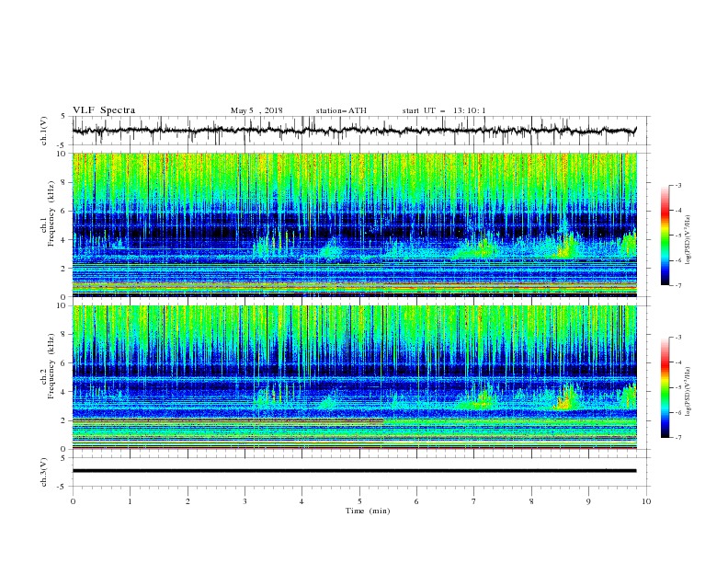The width and height of the screenshot is (728, 563).
Task: Click time axis tick label "9"
Action: (588, 501)
